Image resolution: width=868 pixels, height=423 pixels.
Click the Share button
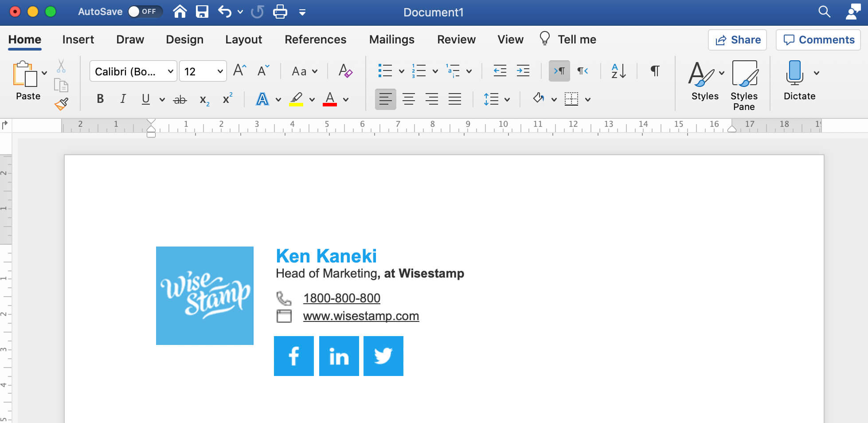(x=737, y=39)
